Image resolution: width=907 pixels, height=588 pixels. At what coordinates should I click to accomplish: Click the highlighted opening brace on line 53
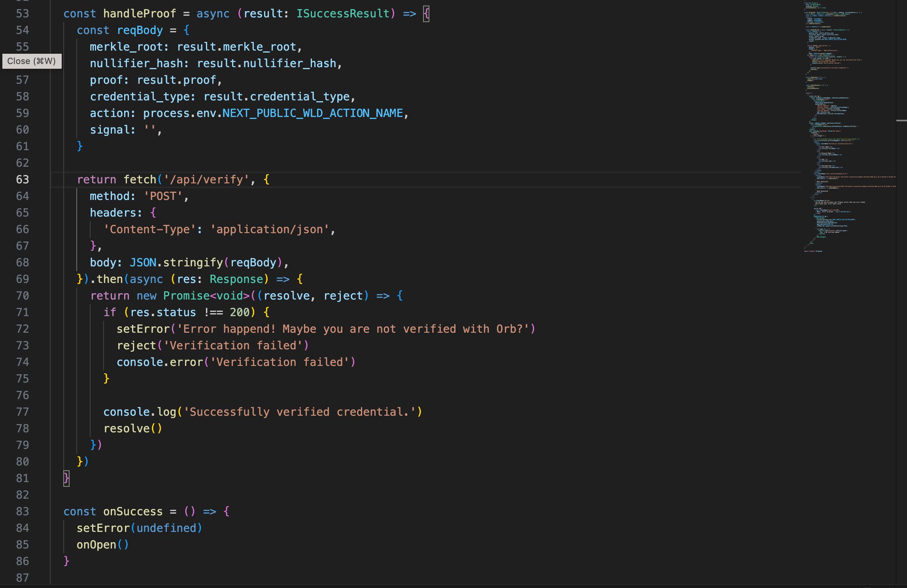coord(426,13)
